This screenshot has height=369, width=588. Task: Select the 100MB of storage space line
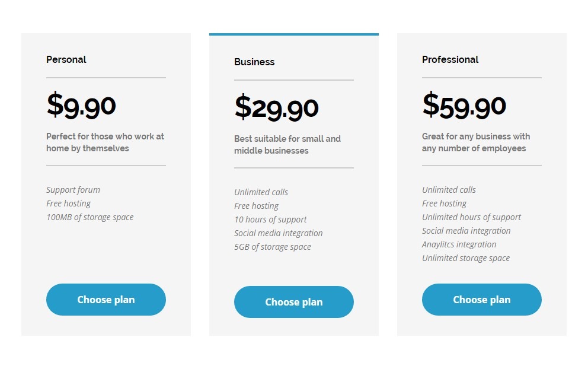point(90,217)
